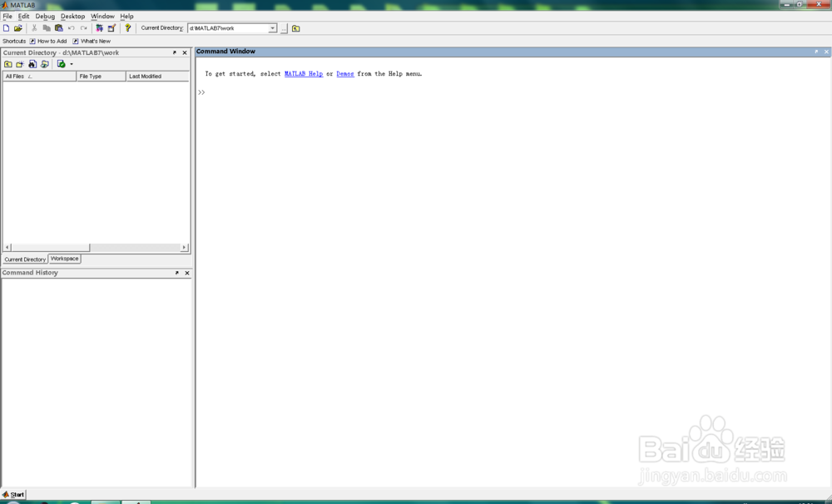Launch Simulink from the toolbar icon
This screenshot has height=504, width=832.
click(99, 28)
